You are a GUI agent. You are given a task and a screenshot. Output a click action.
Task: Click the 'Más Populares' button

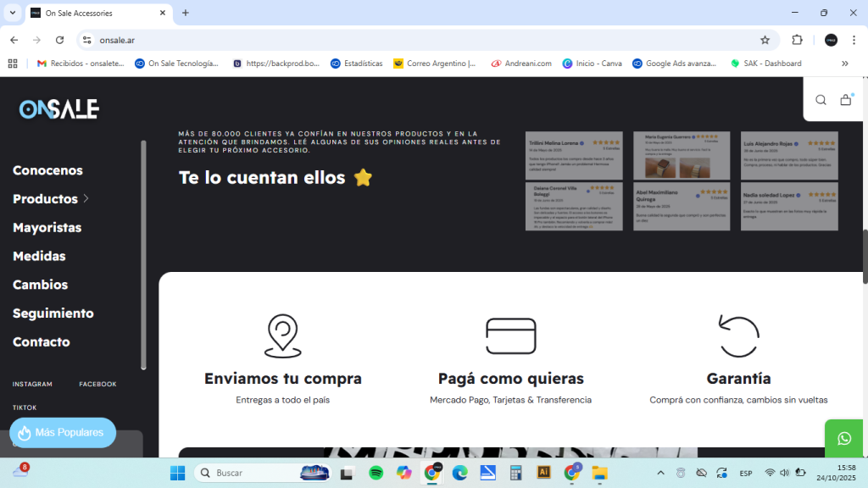(62, 432)
